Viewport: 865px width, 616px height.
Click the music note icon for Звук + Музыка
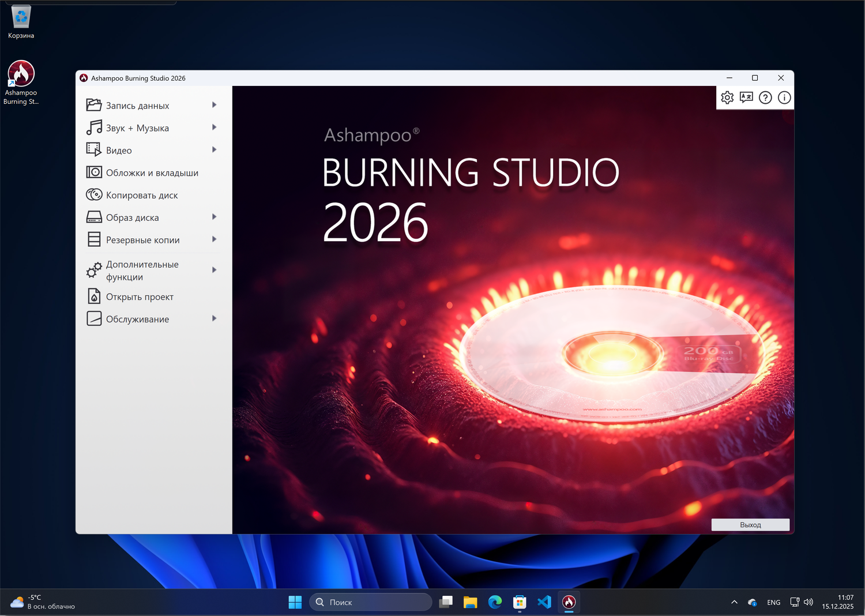pos(94,127)
